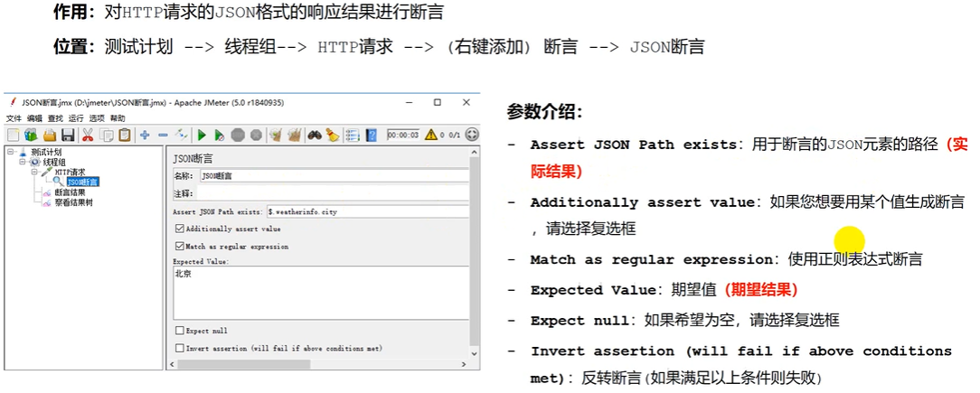Screen dimensions: 980x393
Task: Open the Templates toolbar icon
Action: coord(31,135)
